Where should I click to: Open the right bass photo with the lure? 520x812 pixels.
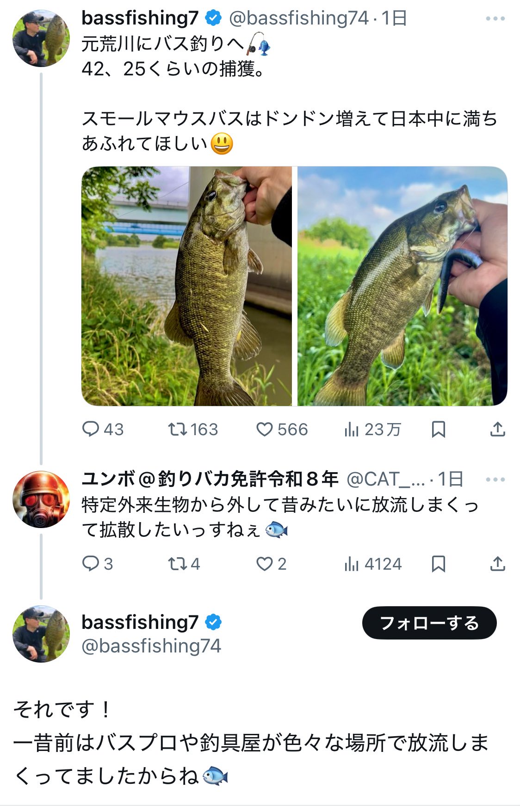pos(402,286)
